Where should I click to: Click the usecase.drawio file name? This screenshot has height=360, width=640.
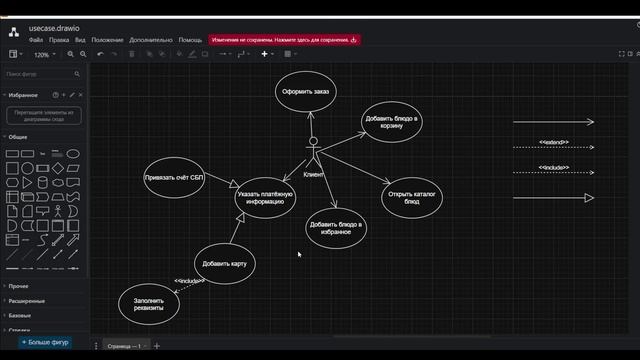[54, 28]
